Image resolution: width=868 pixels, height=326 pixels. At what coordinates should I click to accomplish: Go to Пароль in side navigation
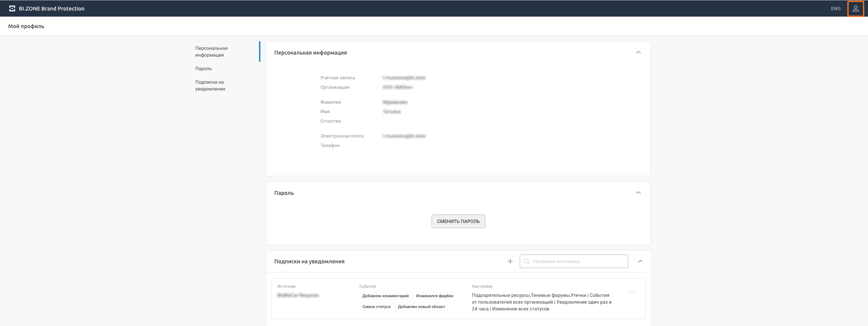click(203, 68)
